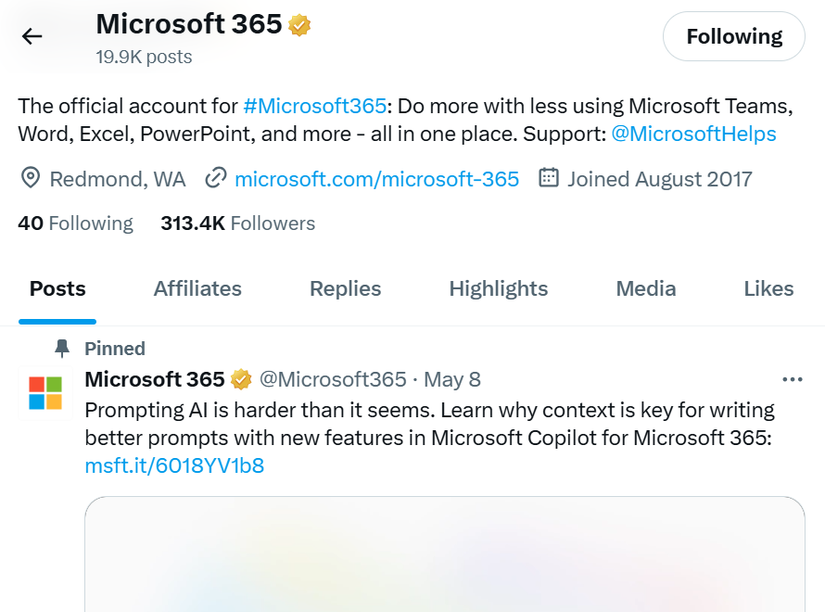Open the post options three-dot menu
Viewport: 825px width, 612px height.
coord(793,379)
